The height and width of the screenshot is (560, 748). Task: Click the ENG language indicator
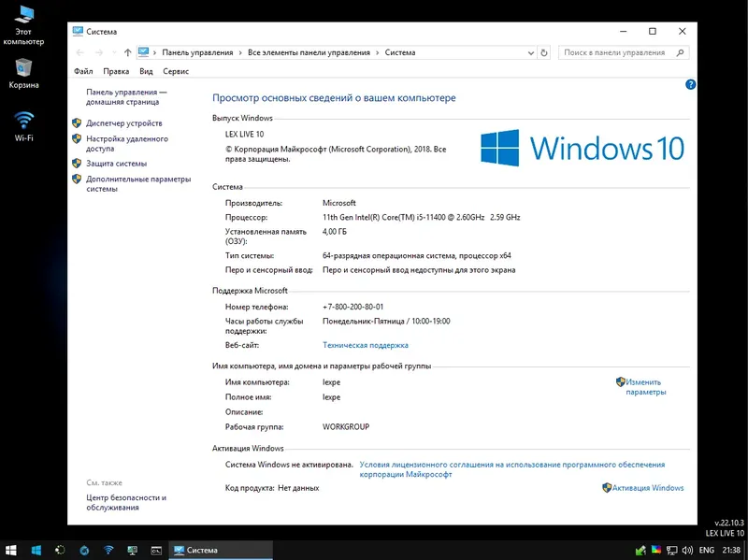point(707,550)
